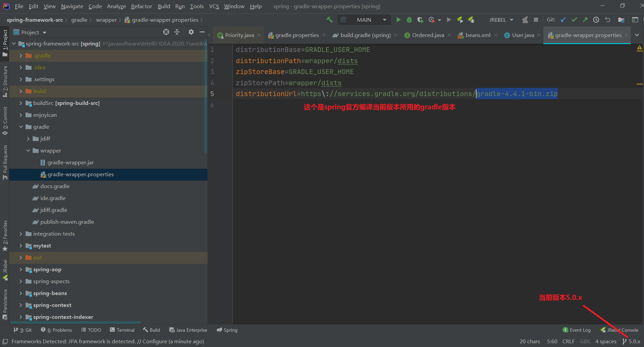Image resolution: width=644 pixels, height=347 pixels.
Task: Click the wrapper breadcrumb in navigation bar
Action: [106, 20]
